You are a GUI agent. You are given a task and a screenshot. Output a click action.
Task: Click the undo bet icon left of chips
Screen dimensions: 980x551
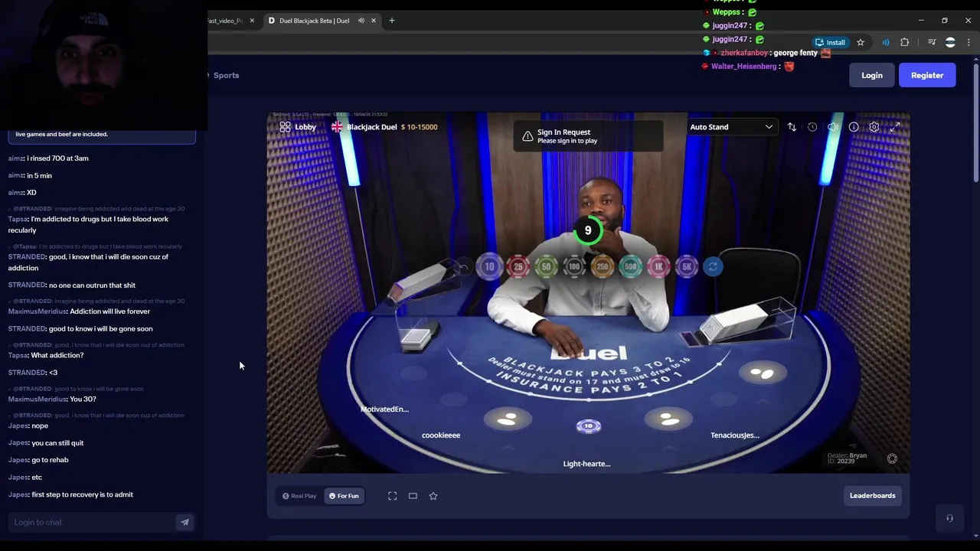click(x=462, y=267)
